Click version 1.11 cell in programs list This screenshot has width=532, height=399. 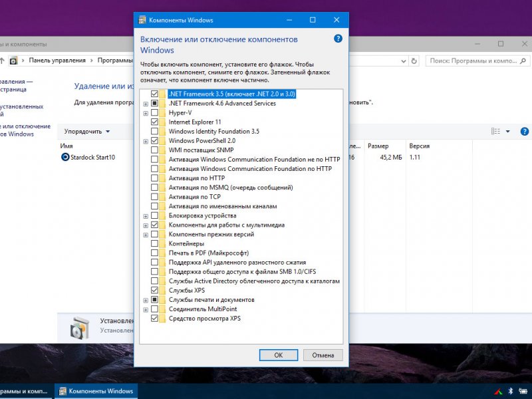coord(414,158)
